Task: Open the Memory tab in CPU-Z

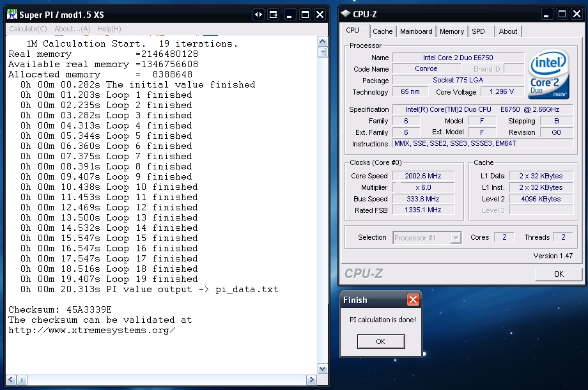Action: [x=451, y=31]
